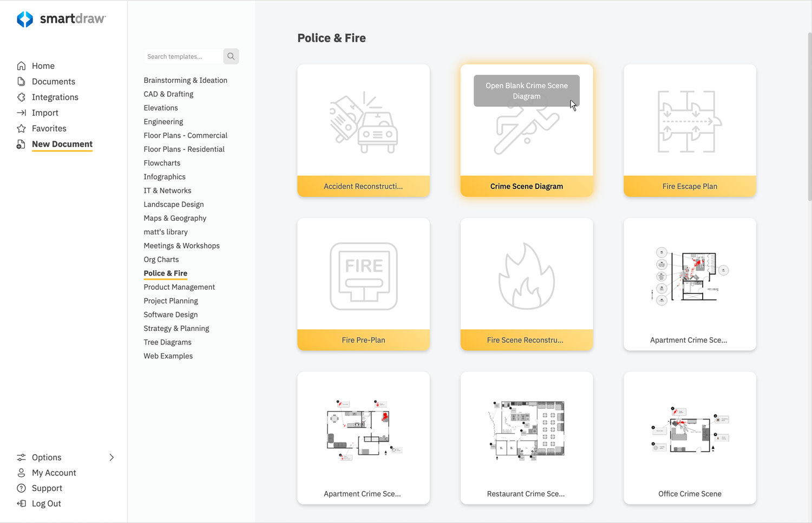The image size is (812, 523).
Task: Switch to the Flowcharts category
Action: (x=162, y=162)
